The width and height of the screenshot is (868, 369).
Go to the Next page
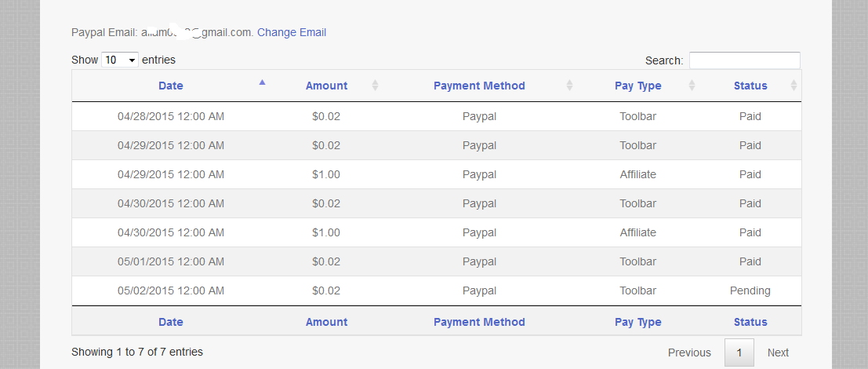coord(778,353)
